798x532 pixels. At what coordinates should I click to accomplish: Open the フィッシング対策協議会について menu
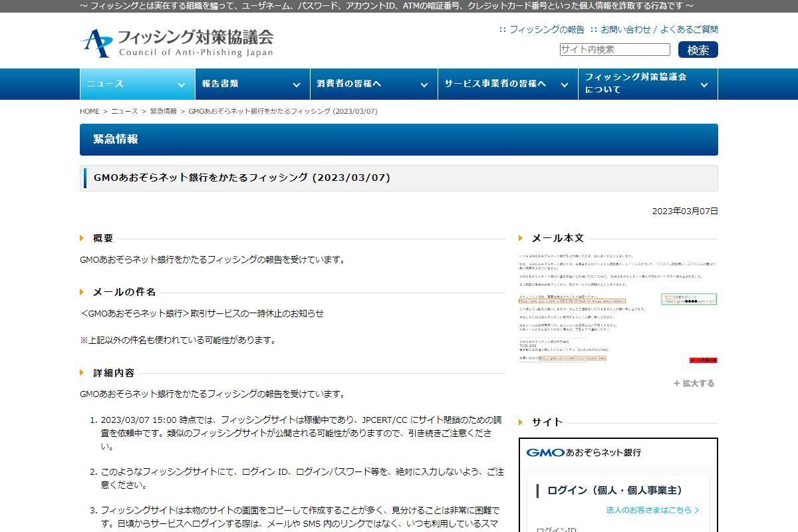(648, 84)
